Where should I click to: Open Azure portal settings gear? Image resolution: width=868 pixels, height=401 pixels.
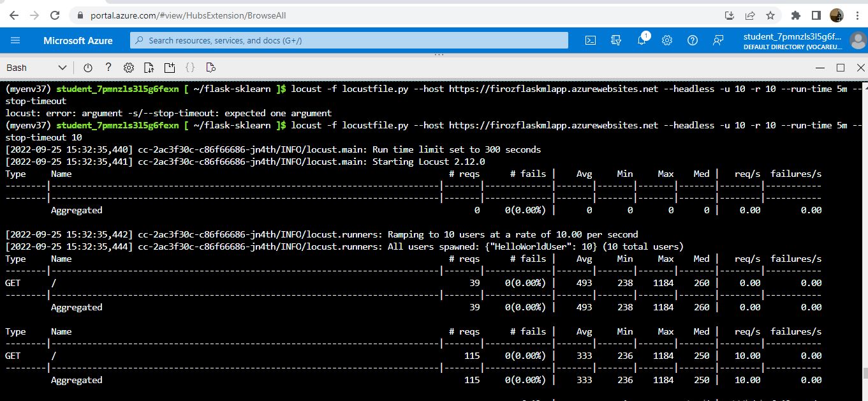[667, 40]
